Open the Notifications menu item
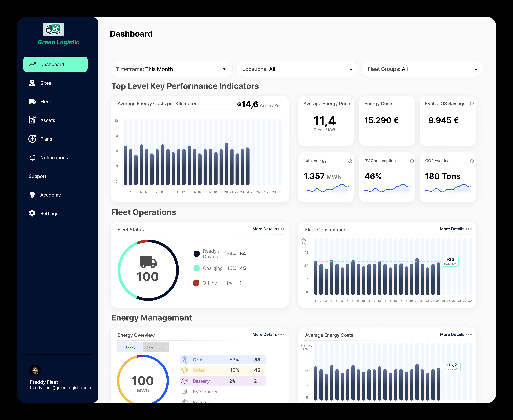This screenshot has height=420, width=513. coord(54,157)
